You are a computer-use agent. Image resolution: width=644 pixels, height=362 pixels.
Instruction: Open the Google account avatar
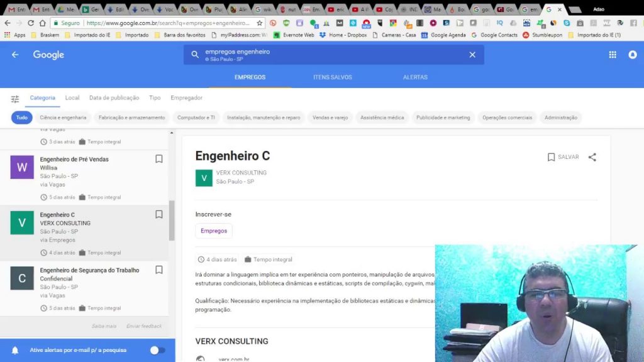click(x=633, y=55)
